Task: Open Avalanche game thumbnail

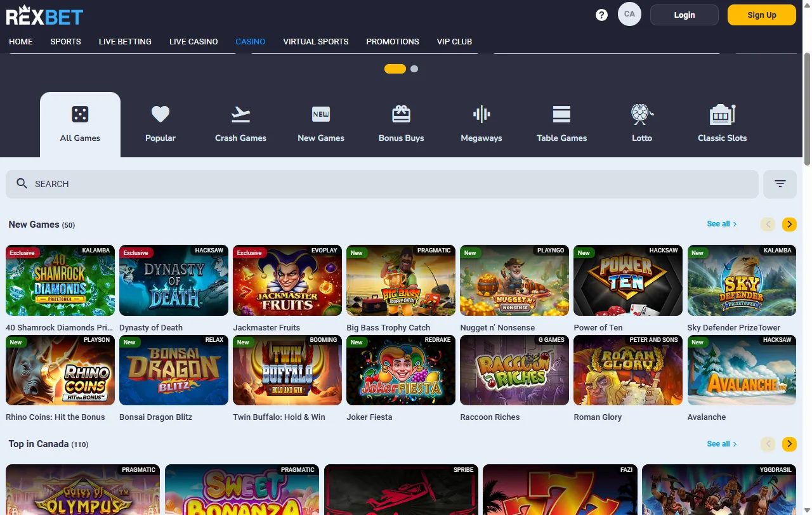Action: tap(742, 370)
